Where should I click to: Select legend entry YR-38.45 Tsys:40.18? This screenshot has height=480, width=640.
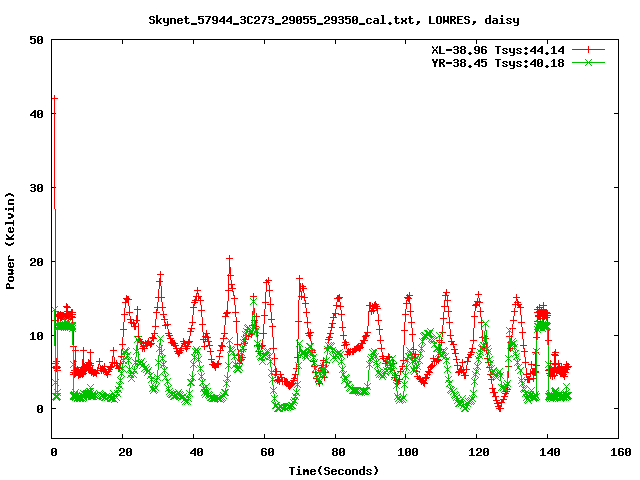click(x=498, y=63)
